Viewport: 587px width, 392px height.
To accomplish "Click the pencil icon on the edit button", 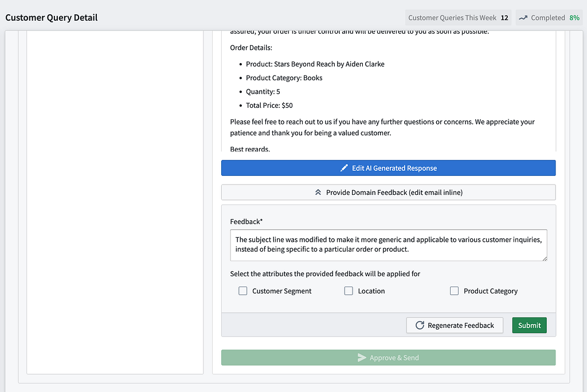I will click(344, 168).
